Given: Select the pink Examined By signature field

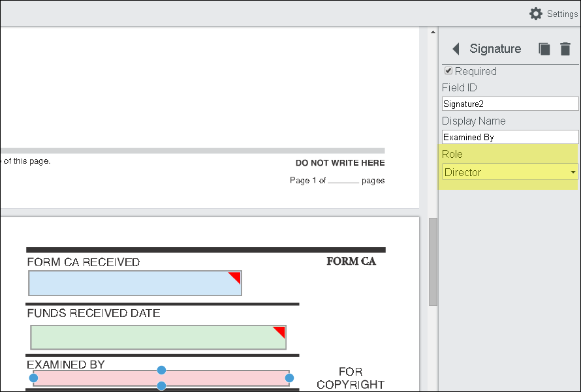Looking at the screenshot, I should 98,379.
